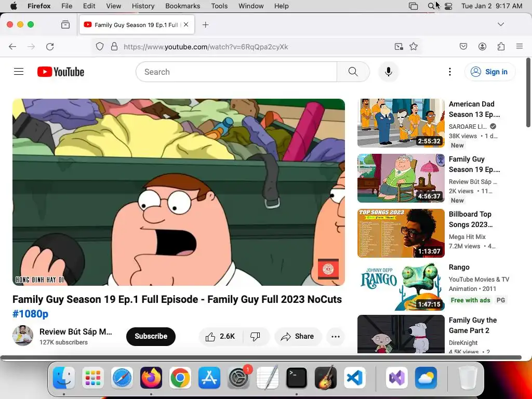
Task: Open Firefox application hamburger menu
Action: pyautogui.click(x=520, y=46)
